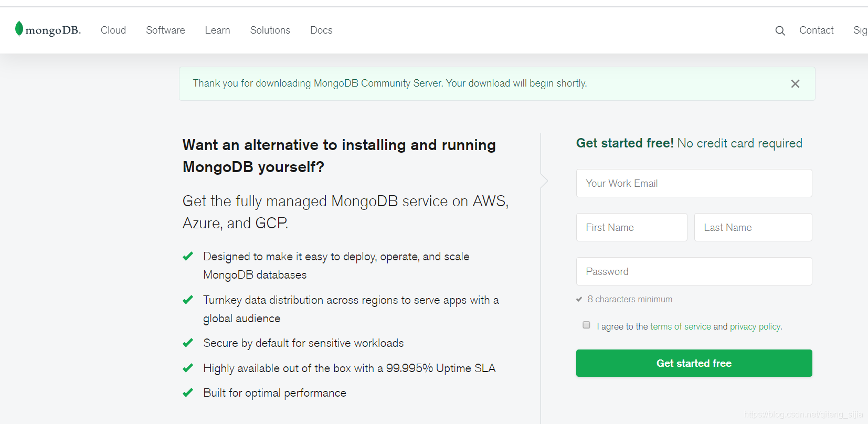Open the search magnifier icon
Screen dimensions: 868x424
780,30
